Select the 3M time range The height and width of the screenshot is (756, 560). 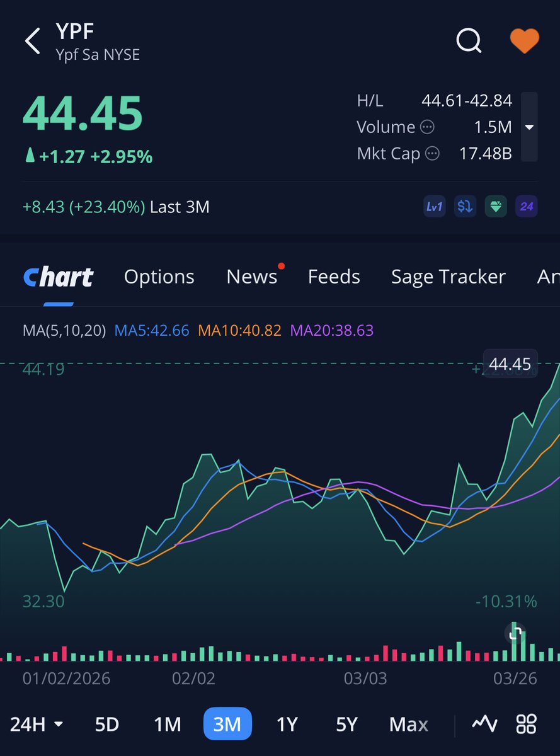pyautogui.click(x=227, y=724)
